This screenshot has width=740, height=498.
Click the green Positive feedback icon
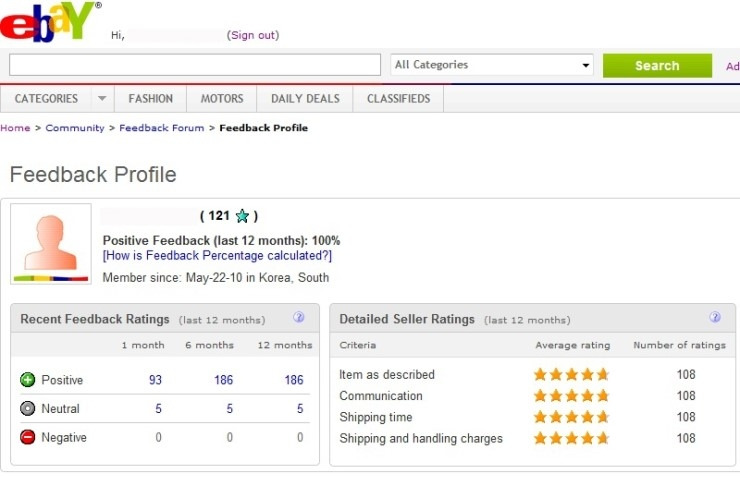(27, 380)
